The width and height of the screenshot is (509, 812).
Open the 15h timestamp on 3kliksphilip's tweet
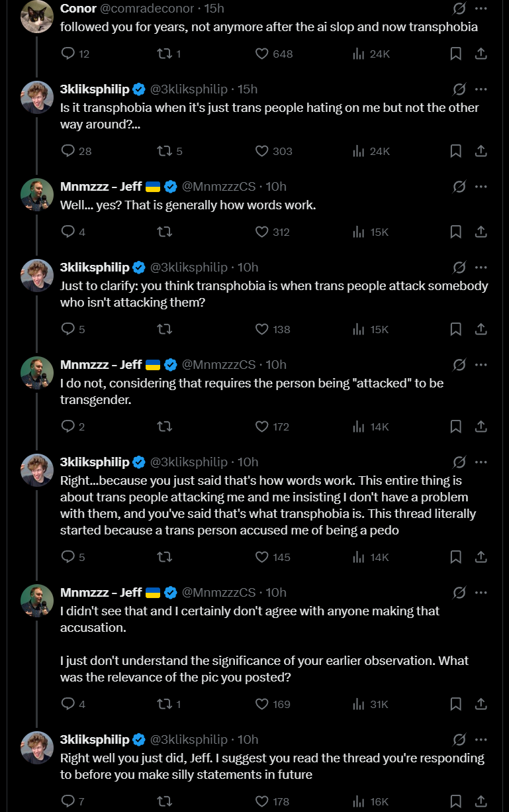coord(248,89)
